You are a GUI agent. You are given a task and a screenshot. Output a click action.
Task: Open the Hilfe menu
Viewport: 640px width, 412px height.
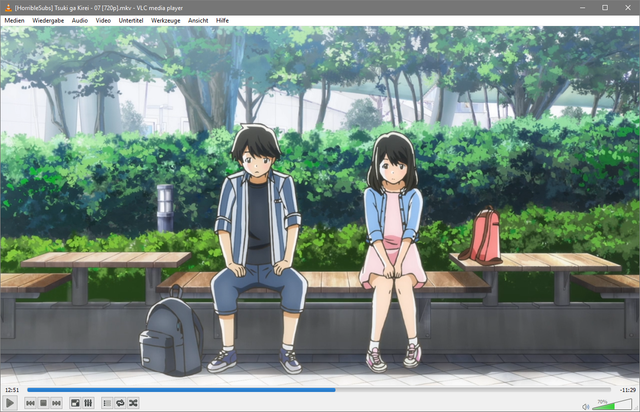pyautogui.click(x=222, y=20)
